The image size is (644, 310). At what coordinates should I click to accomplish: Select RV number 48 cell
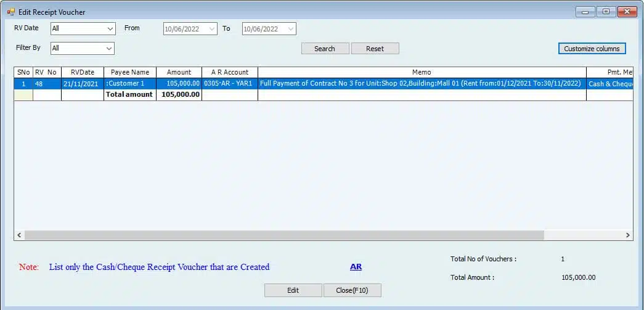[x=47, y=84]
